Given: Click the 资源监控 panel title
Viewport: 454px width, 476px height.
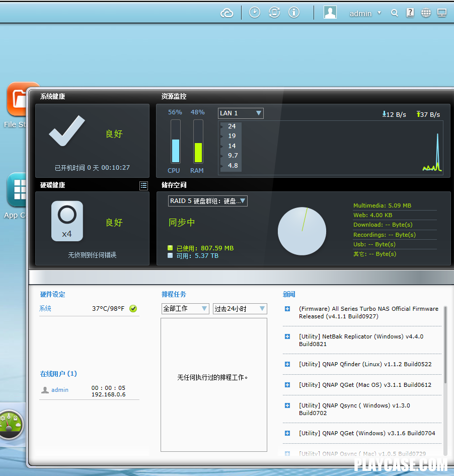Looking at the screenshot, I should [x=174, y=97].
